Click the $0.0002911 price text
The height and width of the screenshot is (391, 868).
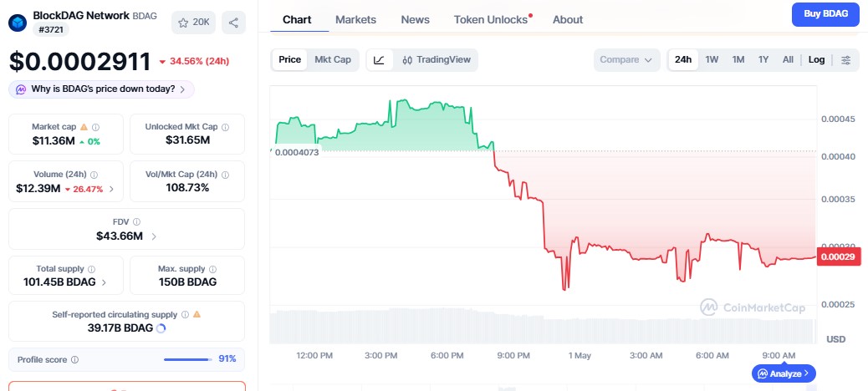coord(79,61)
